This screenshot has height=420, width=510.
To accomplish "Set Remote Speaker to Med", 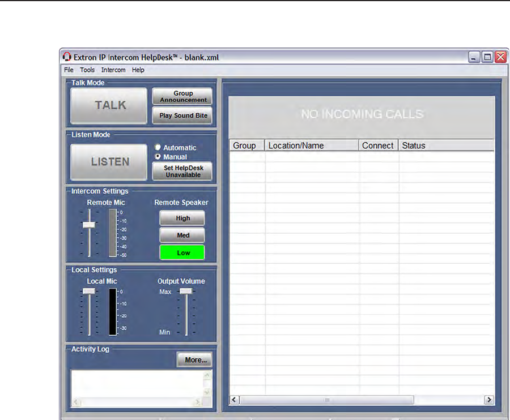I will coord(182,235).
